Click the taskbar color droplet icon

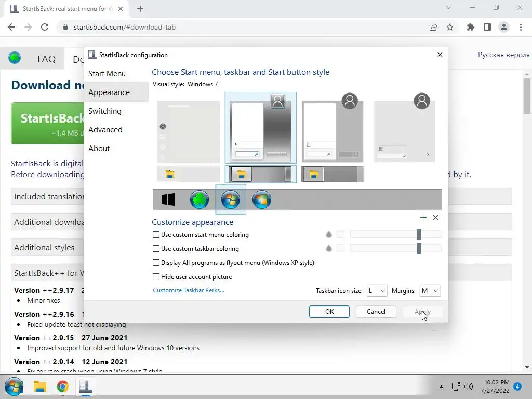[328, 248]
